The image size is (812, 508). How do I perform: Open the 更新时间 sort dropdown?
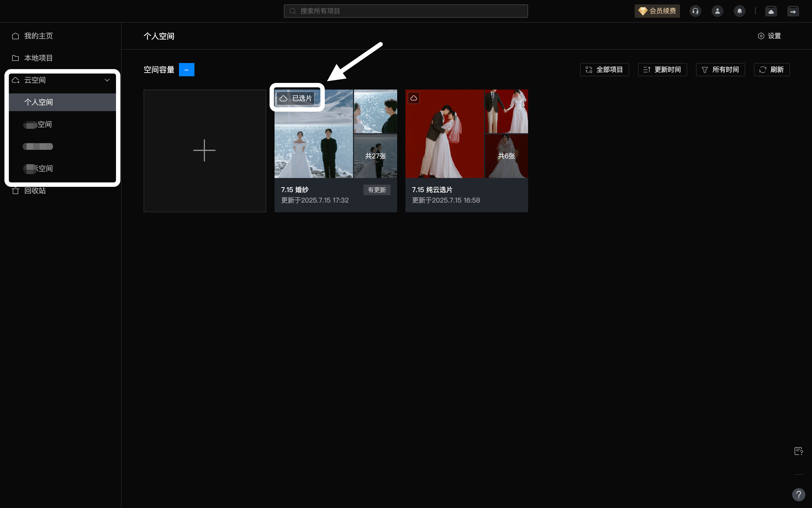click(x=662, y=70)
